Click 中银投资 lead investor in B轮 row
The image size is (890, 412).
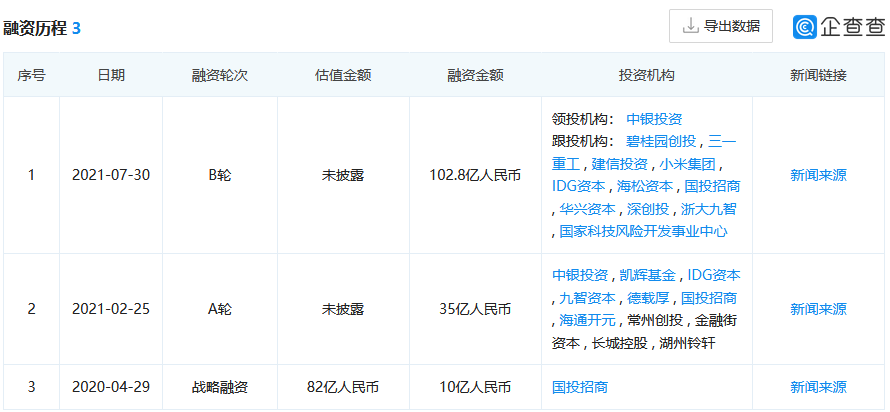coord(654,119)
